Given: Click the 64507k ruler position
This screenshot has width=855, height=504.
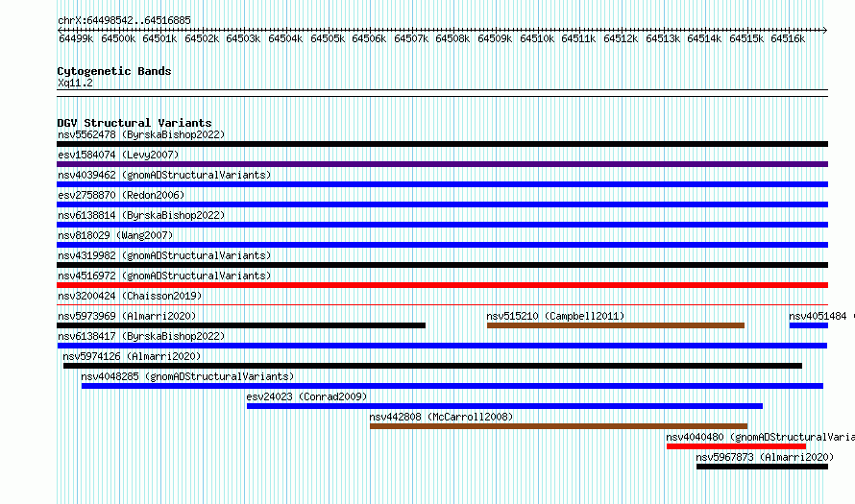Looking at the screenshot, I should [411, 38].
